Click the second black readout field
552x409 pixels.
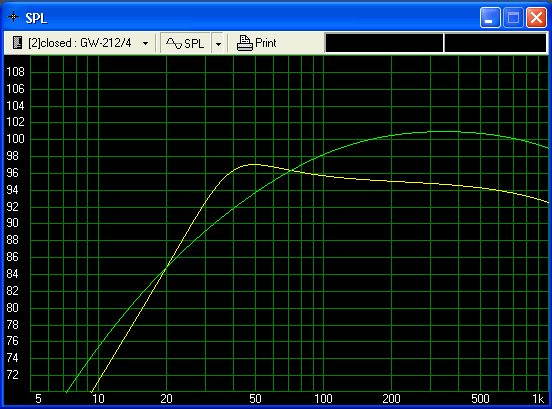pos(495,43)
